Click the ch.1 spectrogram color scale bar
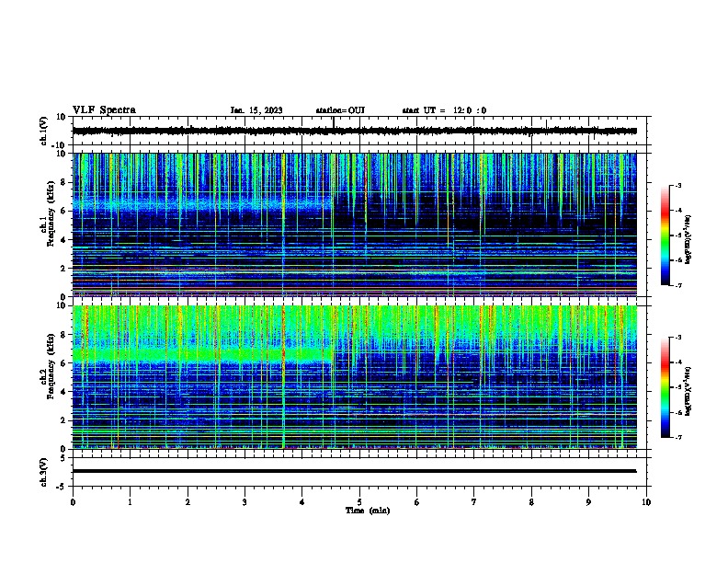This screenshot has height=563, width=728. pyautogui.click(x=665, y=236)
